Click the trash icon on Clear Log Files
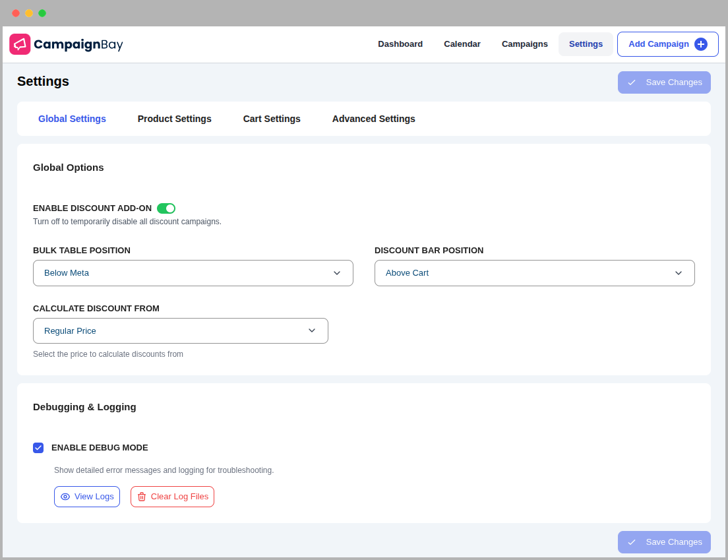The width and height of the screenshot is (728, 560). pos(142,497)
